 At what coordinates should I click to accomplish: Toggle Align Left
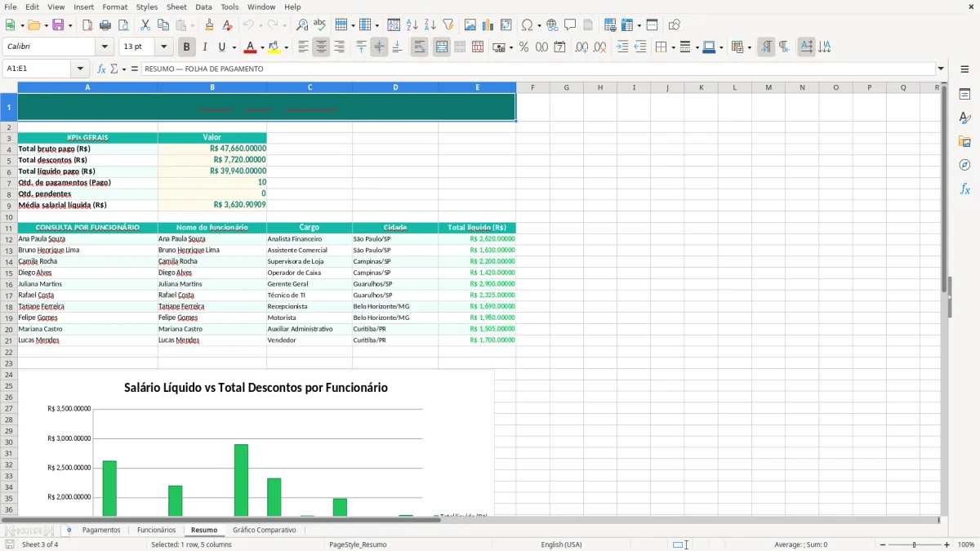(303, 47)
